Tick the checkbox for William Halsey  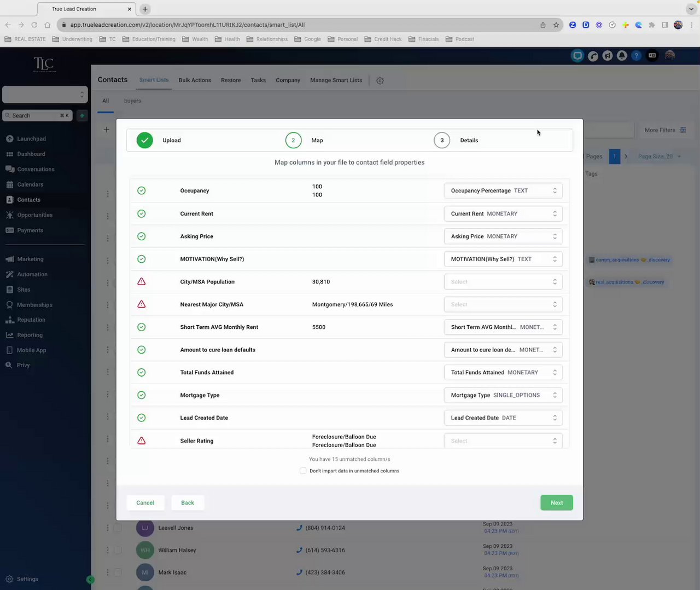tap(118, 550)
